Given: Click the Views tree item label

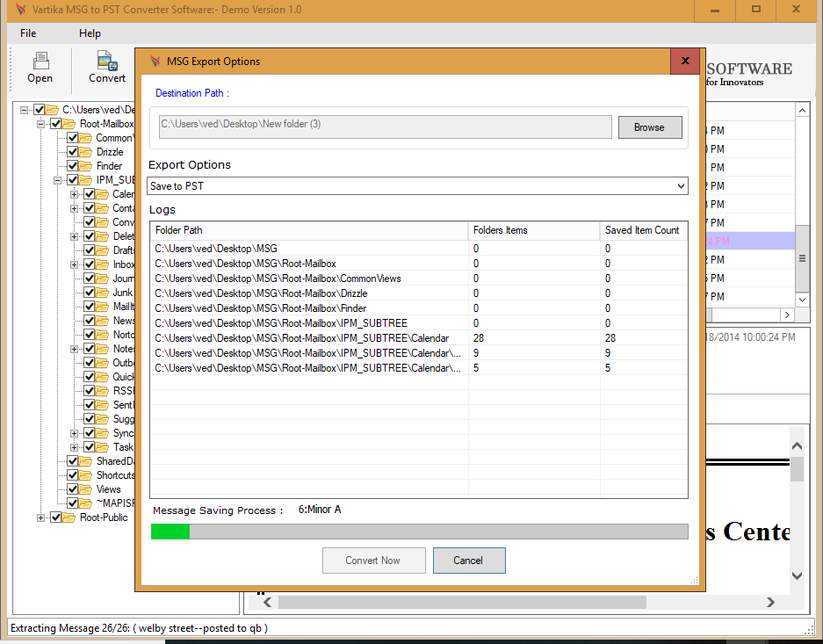Looking at the screenshot, I should 109,489.
